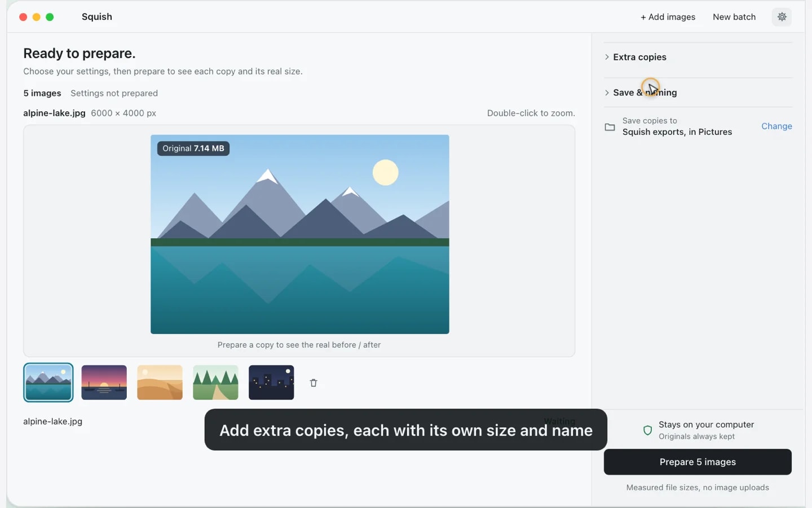This screenshot has width=812, height=508.
Task: Minimize the window with the yellow button
Action: coord(37,17)
